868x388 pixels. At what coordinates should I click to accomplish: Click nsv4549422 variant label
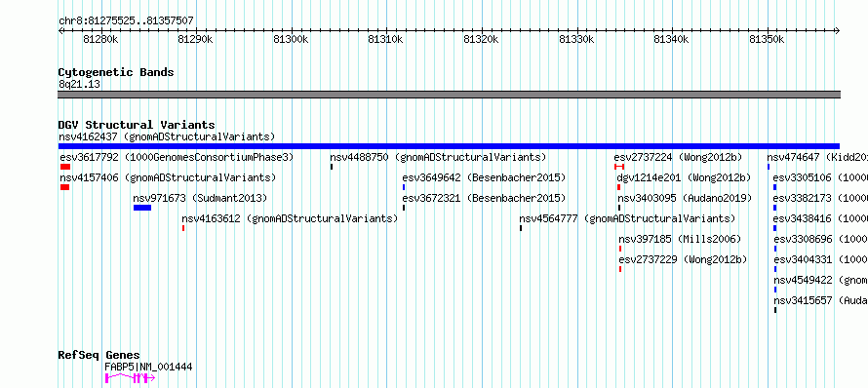820,280
